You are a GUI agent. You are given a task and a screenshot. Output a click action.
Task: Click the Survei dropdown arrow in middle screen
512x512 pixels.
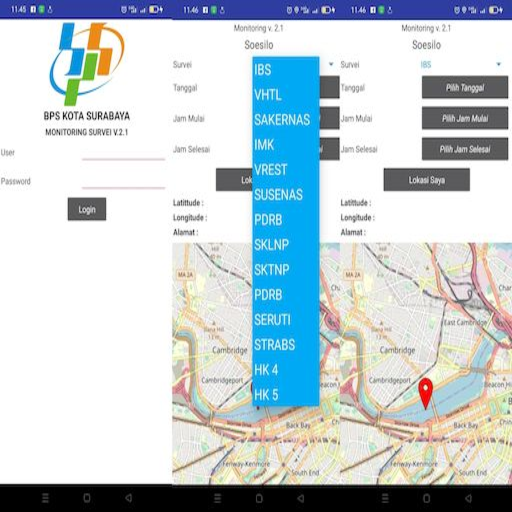[331, 64]
